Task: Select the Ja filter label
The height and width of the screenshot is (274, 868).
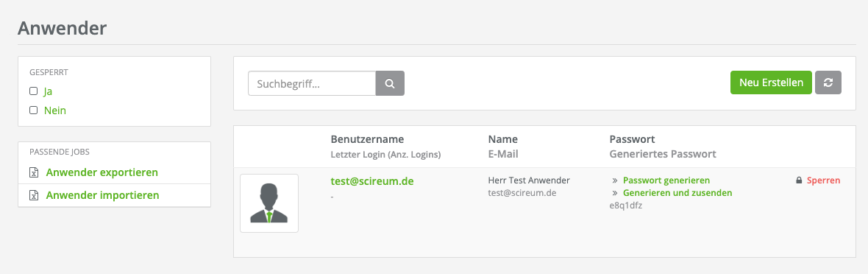Action: click(x=48, y=91)
